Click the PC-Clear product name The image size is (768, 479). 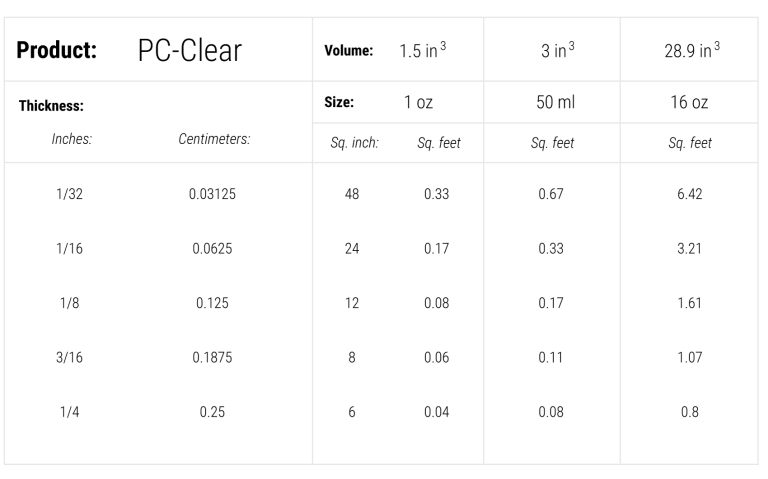pyautogui.click(x=189, y=51)
